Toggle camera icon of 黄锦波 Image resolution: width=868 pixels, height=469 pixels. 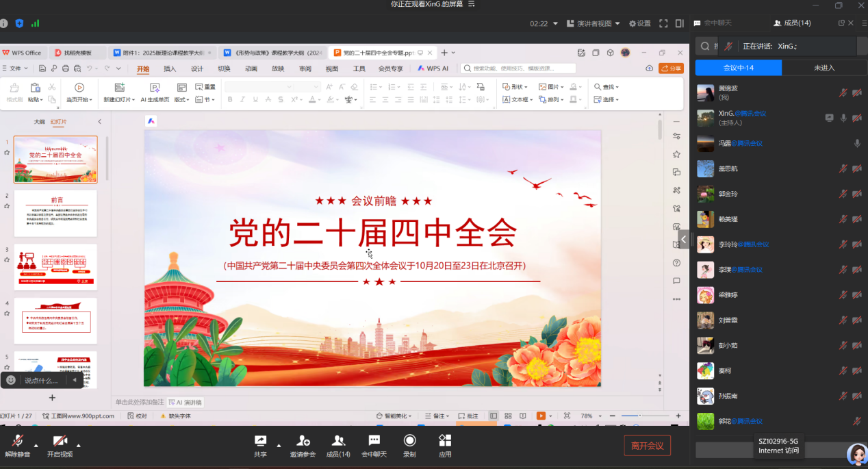(857, 93)
